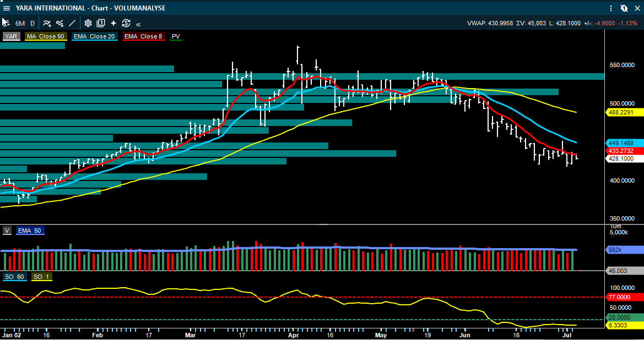Click the currency refresh icon
The width and height of the screenshot is (644, 340).
pyautogui.click(x=126, y=23)
